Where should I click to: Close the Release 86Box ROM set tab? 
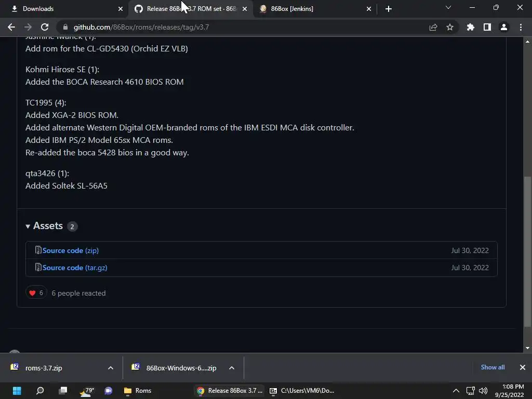click(x=245, y=9)
